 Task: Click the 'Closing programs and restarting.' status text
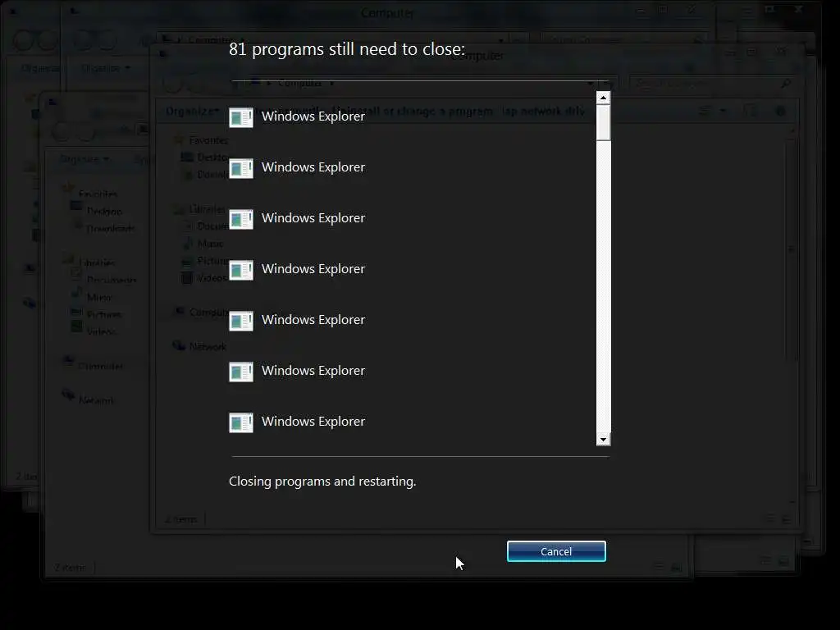[x=322, y=482]
